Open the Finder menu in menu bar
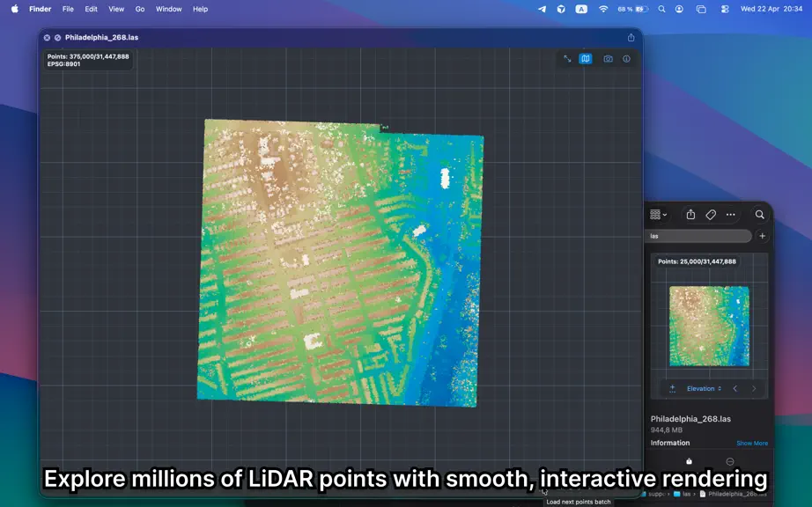This screenshot has height=507, width=812. [40, 9]
